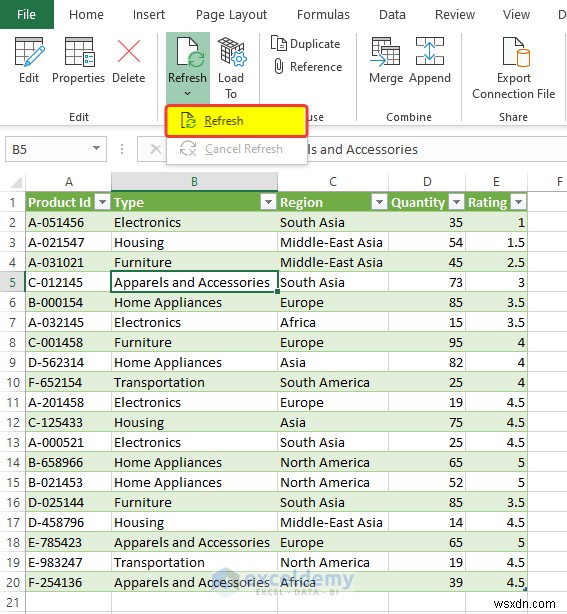The width and height of the screenshot is (567, 614).
Task: Switch to the Insert tab
Action: (x=148, y=14)
